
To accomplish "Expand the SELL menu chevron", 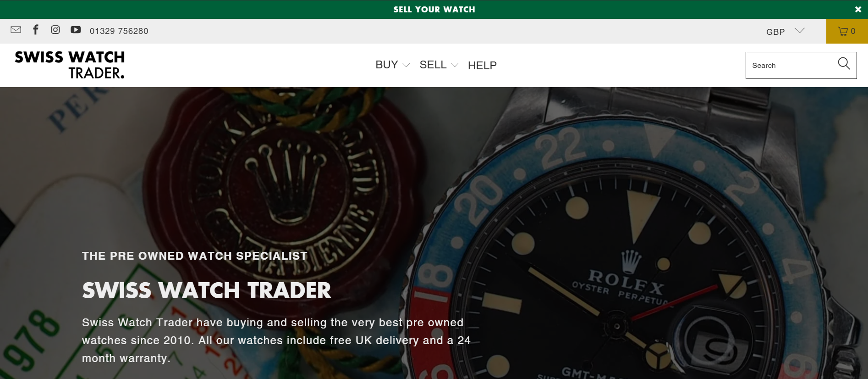I will coord(455,65).
